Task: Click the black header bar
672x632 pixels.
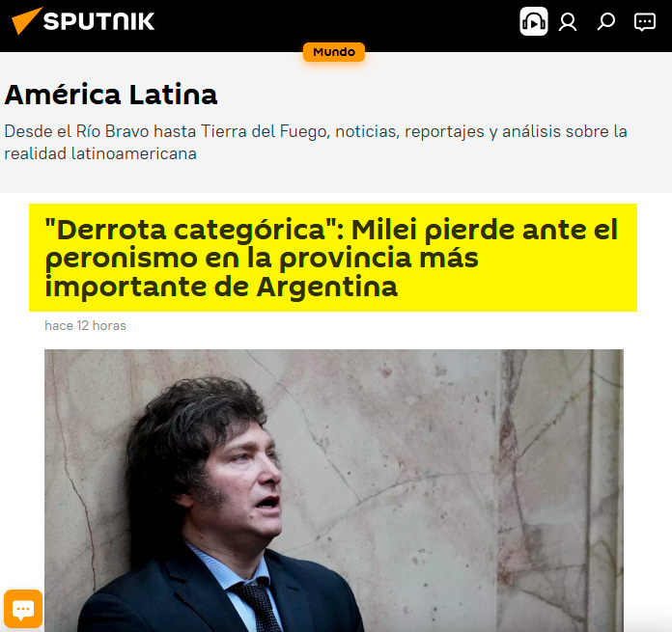Action: [336, 26]
